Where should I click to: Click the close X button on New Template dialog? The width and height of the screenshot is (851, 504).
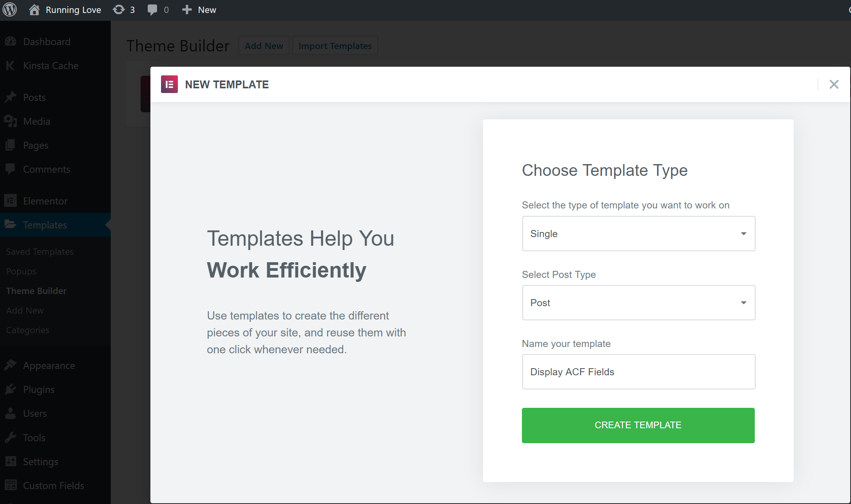[x=834, y=84]
